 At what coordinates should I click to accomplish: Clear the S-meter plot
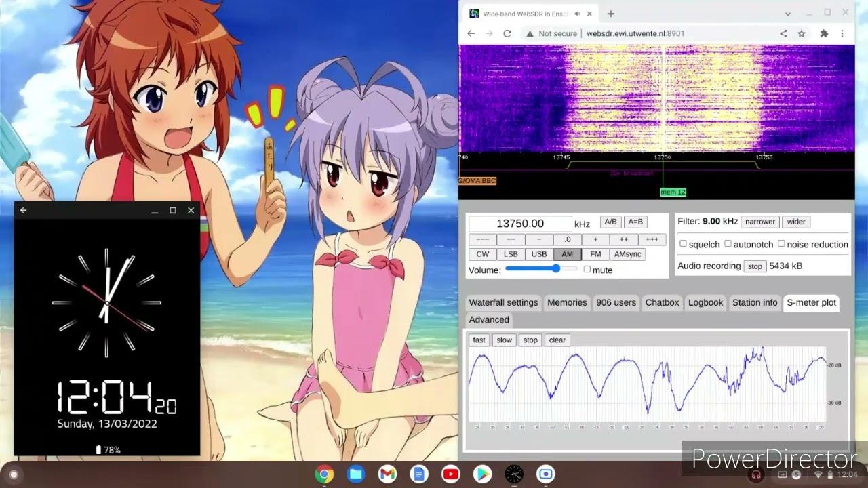coord(557,340)
